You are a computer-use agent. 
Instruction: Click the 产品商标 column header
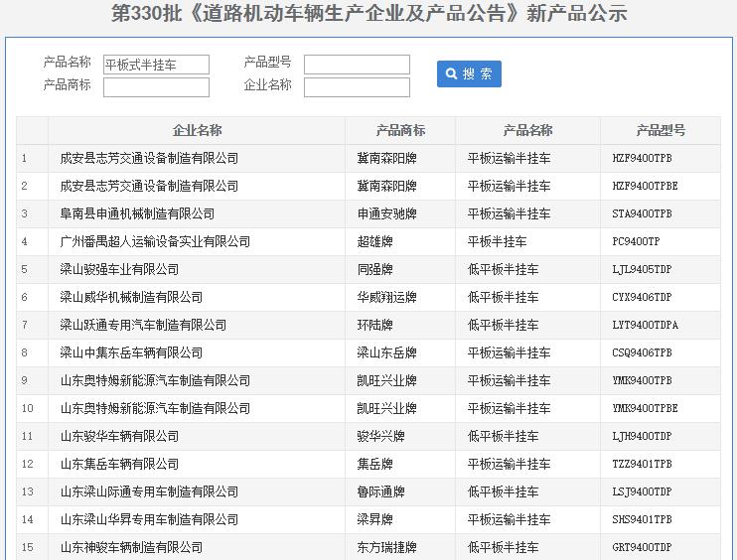pos(400,131)
